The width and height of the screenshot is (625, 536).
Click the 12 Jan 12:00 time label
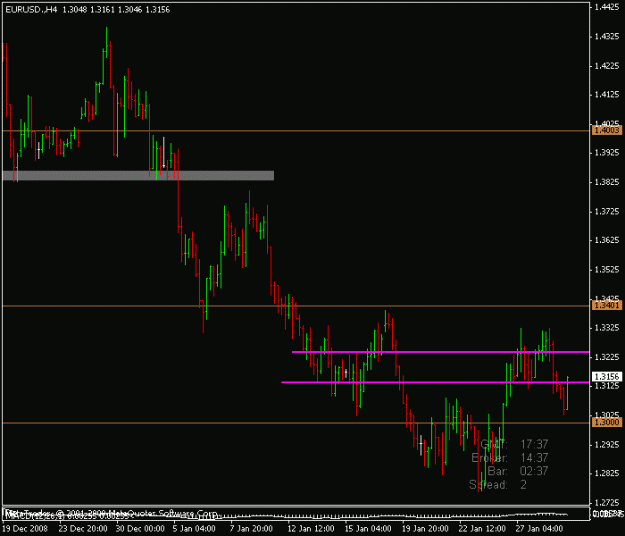311,529
